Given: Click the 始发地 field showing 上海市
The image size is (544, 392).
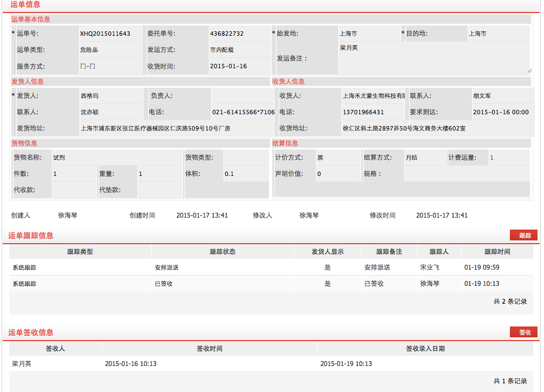Looking at the screenshot, I should tap(368, 34).
